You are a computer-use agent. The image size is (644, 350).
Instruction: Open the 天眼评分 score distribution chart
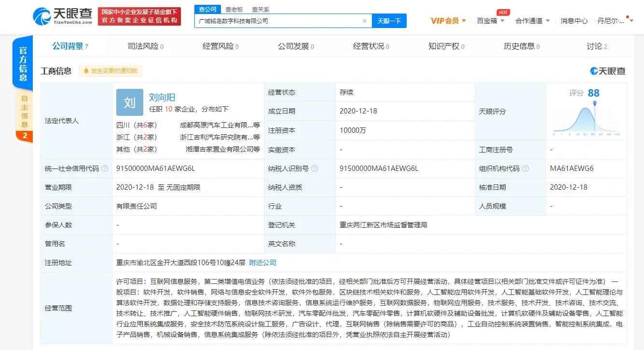click(x=587, y=119)
